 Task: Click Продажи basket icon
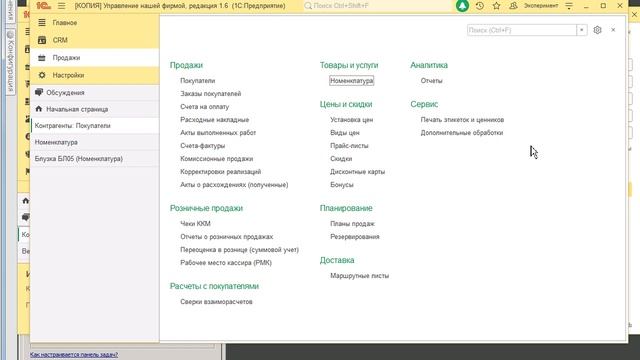[42, 58]
